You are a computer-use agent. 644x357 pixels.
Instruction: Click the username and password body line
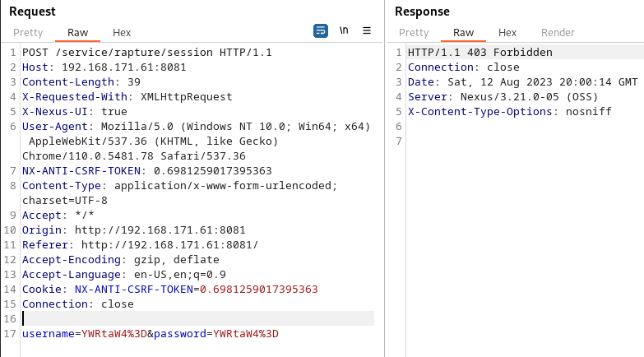[x=150, y=334]
